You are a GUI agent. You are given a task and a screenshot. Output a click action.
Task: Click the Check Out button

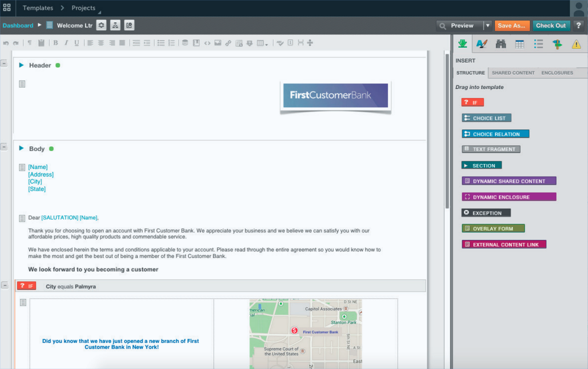coord(551,26)
